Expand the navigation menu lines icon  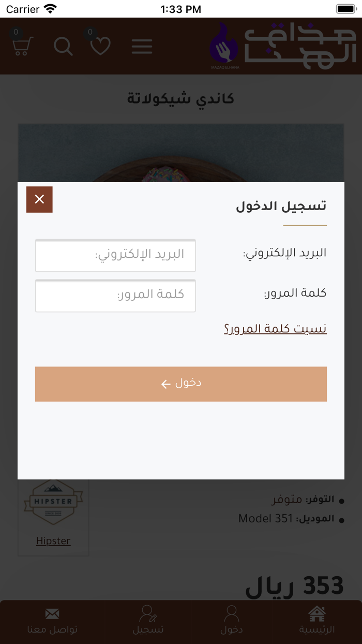[x=142, y=46]
